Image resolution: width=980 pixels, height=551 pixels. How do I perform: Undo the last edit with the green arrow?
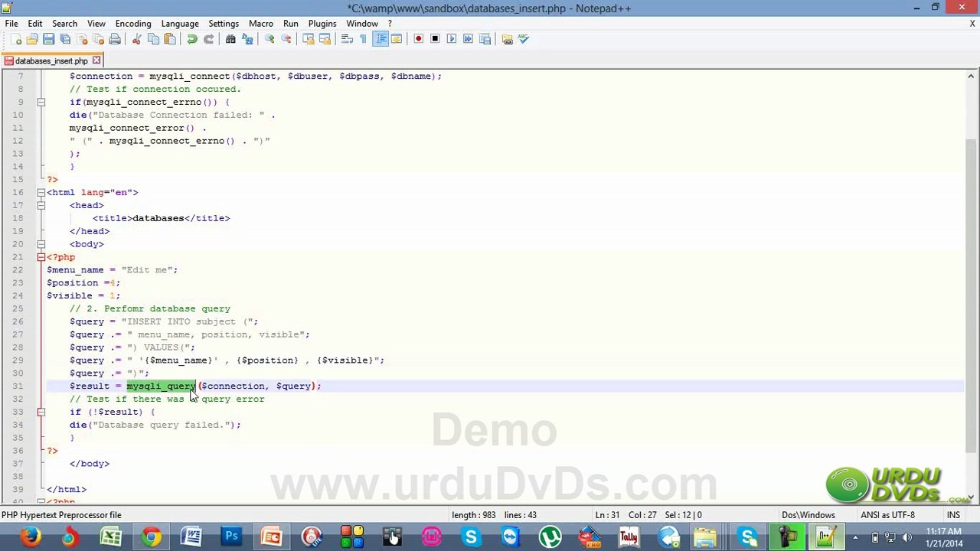tap(192, 39)
